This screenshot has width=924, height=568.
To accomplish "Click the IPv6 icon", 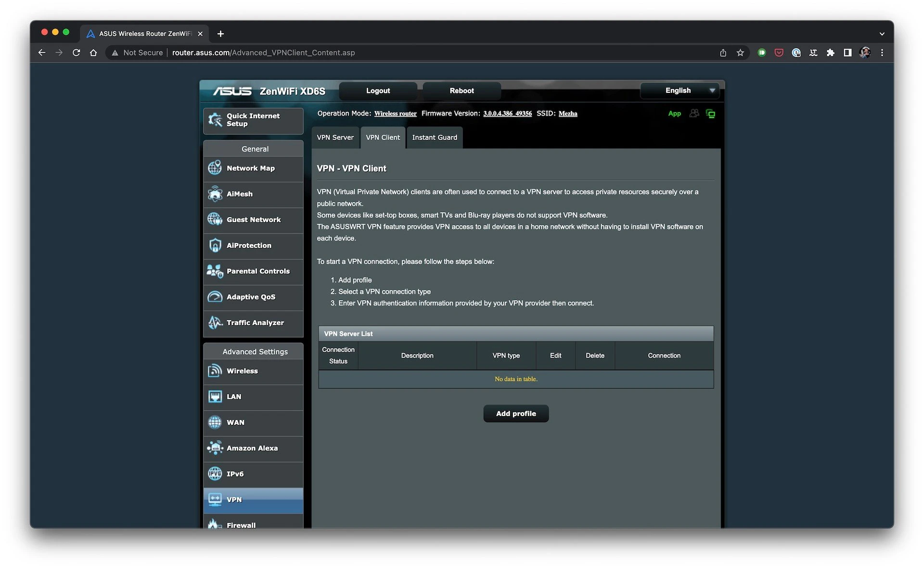I will (x=215, y=474).
